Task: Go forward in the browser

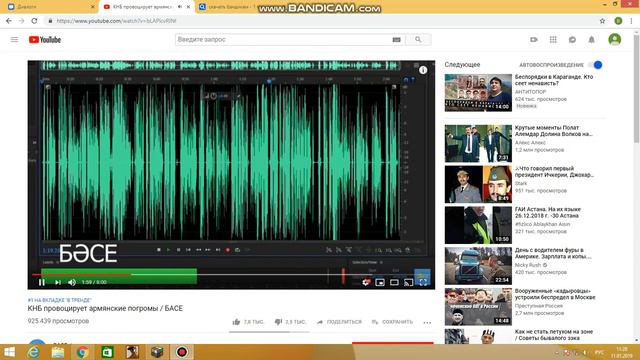Action: click(21, 21)
